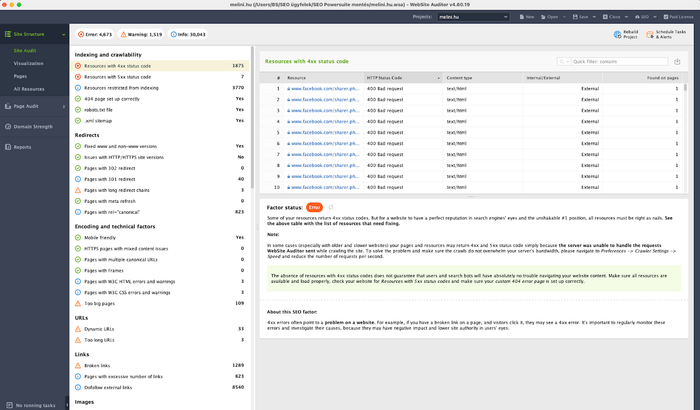Go to Pages in sidebar
Viewport: 700px width, 410px height.
tap(20, 76)
